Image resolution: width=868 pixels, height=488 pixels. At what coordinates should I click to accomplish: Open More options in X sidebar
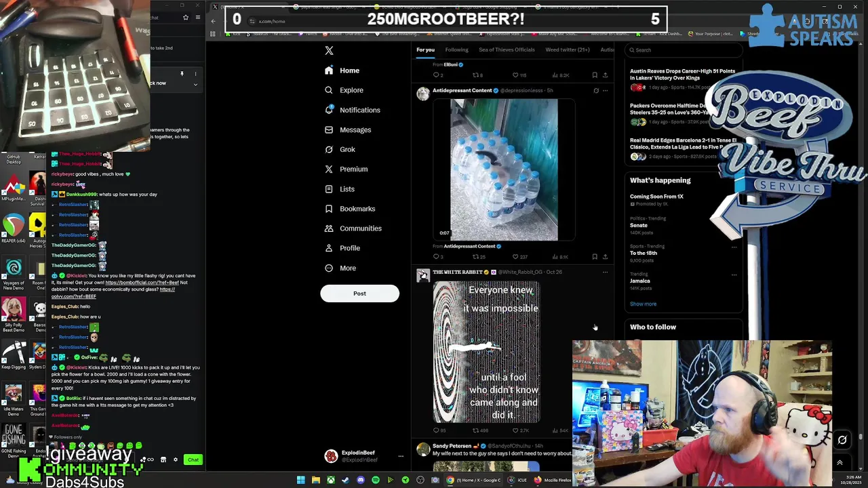click(340, 268)
